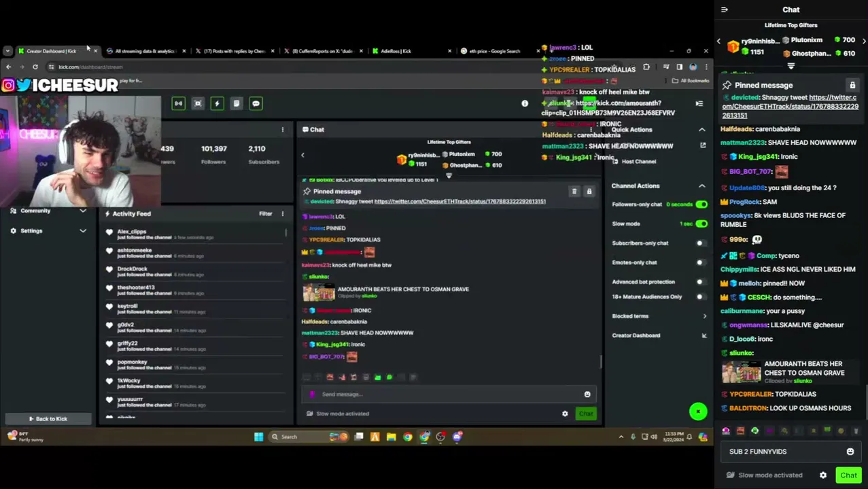Send message with right window Chat button
868x489 pixels.
(848, 475)
